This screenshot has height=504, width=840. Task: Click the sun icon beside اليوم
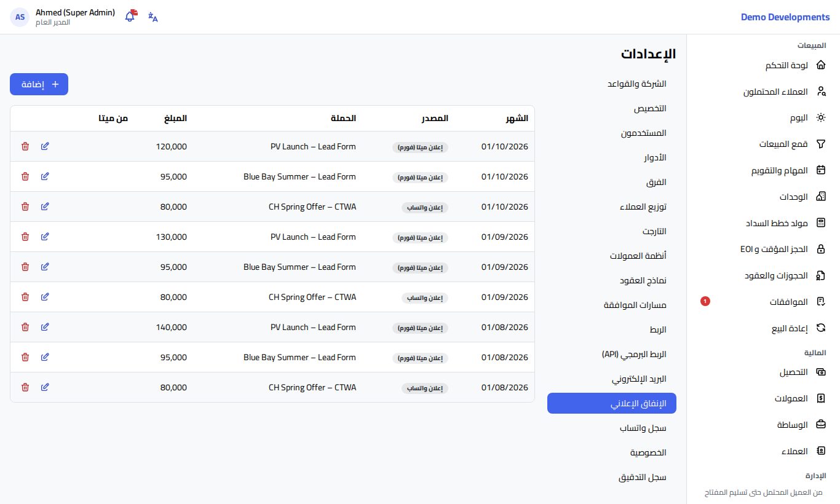click(x=821, y=117)
